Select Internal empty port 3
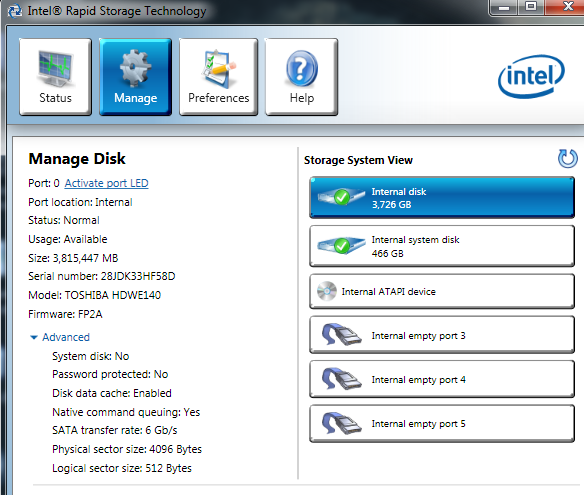 coord(442,335)
